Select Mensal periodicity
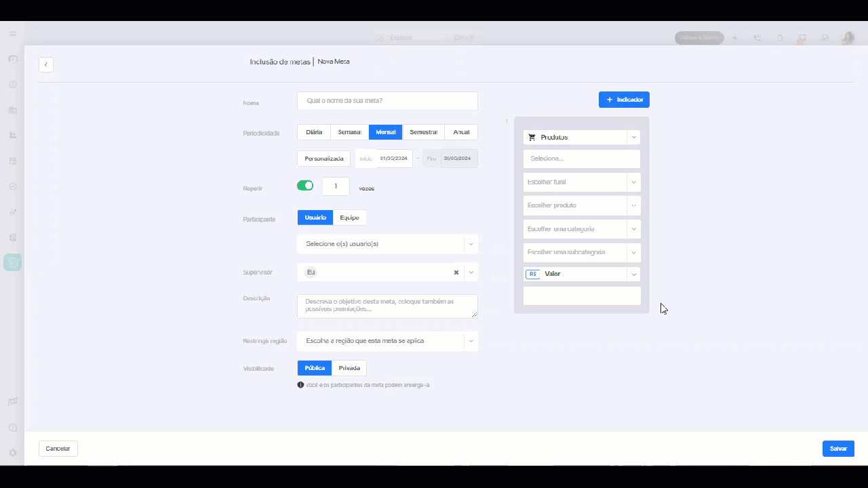868x488 pixels. (386, 132)
